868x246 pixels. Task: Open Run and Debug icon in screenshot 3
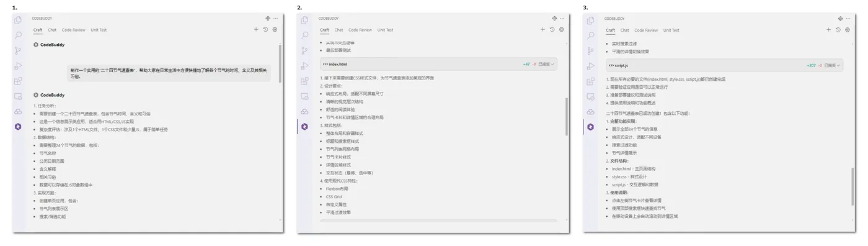(x=590, y=66)
